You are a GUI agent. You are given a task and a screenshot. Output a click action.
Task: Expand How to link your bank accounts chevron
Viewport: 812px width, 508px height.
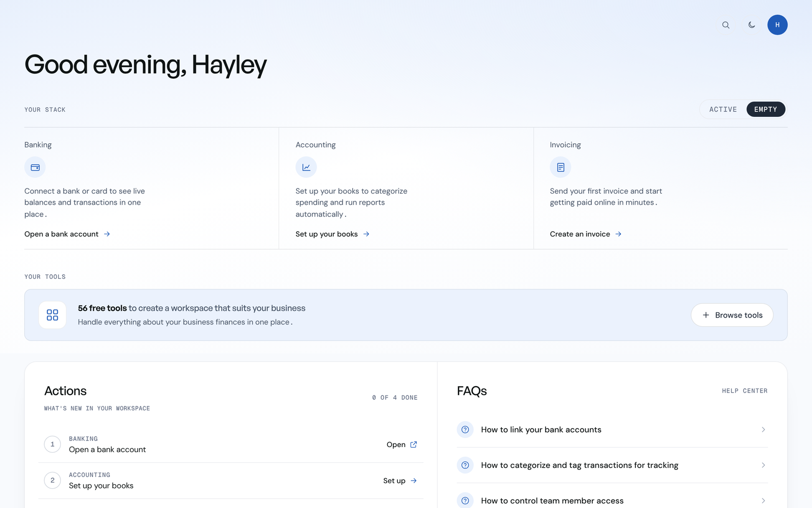point(763,430)
